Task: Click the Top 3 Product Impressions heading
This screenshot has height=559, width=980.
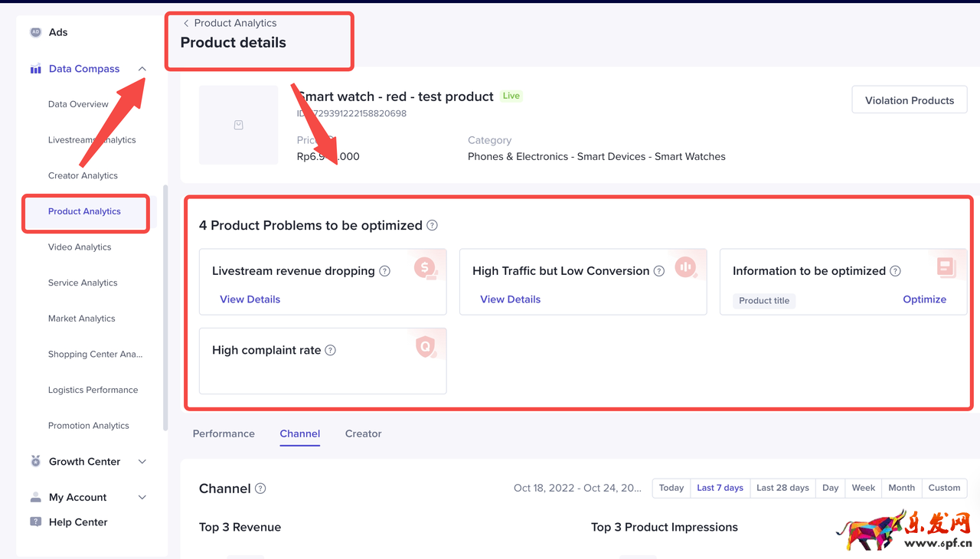Action: coord(665,527)
